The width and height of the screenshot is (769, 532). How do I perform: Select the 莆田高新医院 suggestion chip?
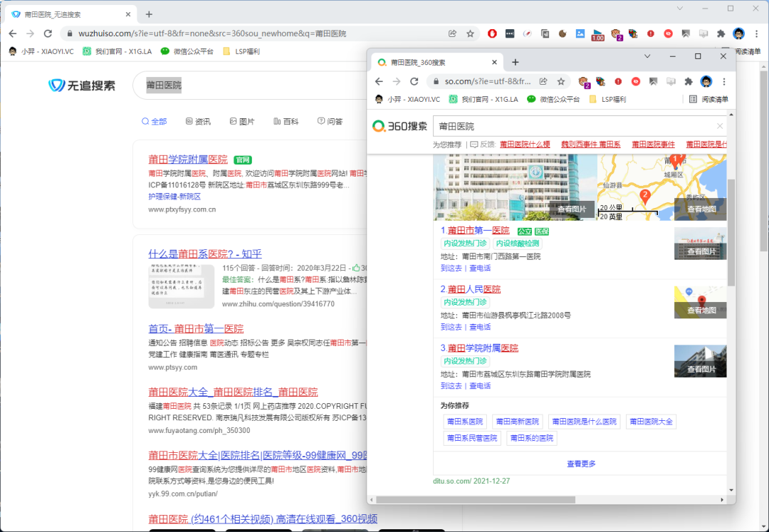tap(518, 422)
